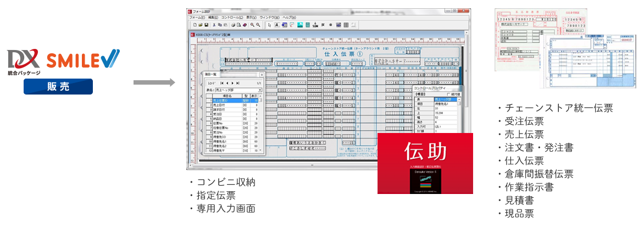644x233 pixels.
Task: Select the checkbox control tool
Action: pos(323,25)
